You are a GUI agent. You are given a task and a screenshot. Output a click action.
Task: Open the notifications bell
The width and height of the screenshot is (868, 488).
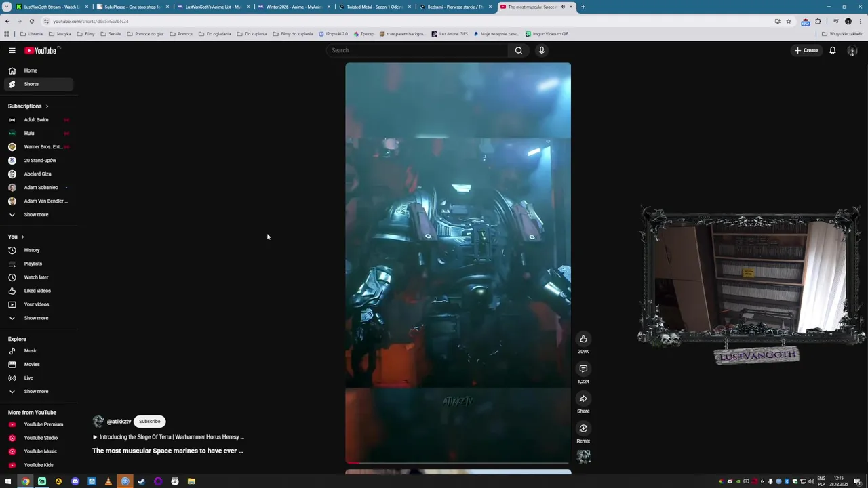833,50
